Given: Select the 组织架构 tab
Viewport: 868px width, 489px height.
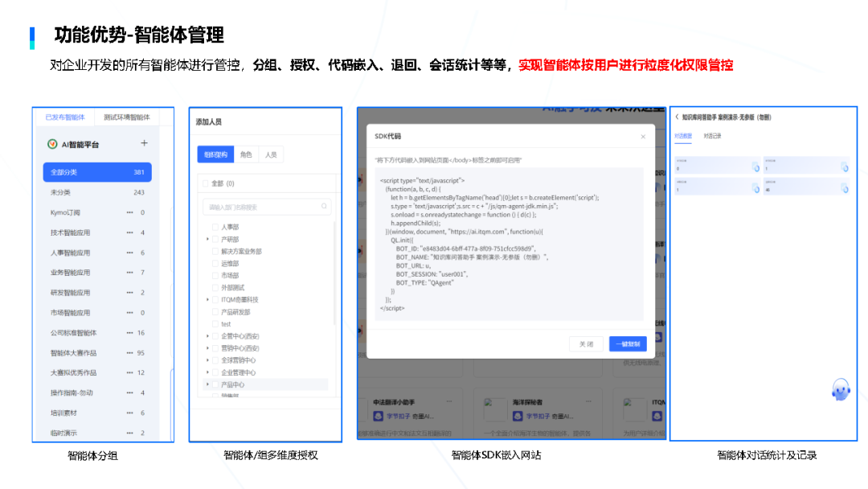Looking at the screenshot, I should click(216, 154).
